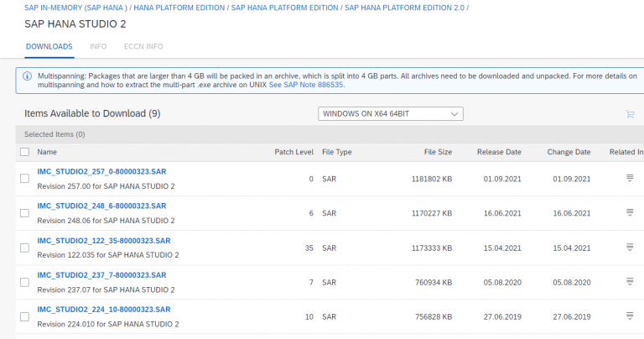
Task: Check the box for Revision 257.00 file
Action: tap(24, 179)
